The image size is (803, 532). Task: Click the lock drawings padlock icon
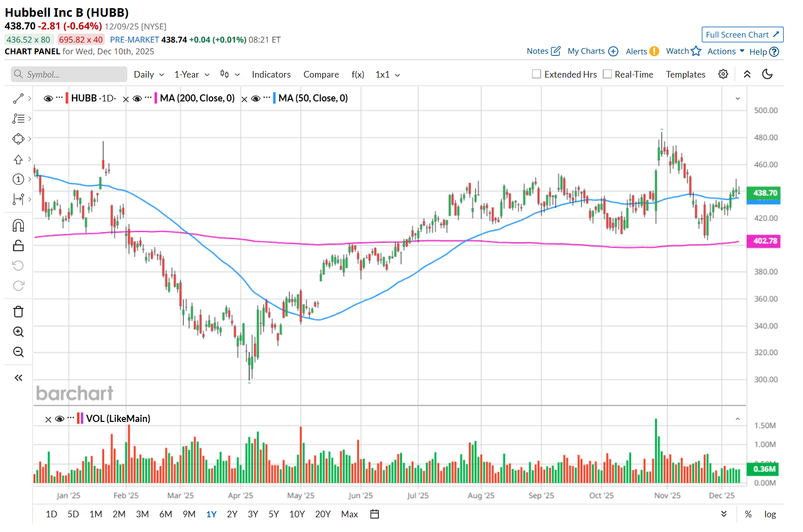click(18, 245)
